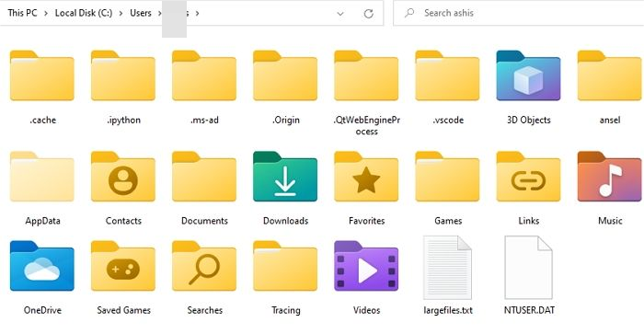This screenshot has width=644, height=334.
Task: Select the ansel folder icon
Action: click(x=609, y=75)
